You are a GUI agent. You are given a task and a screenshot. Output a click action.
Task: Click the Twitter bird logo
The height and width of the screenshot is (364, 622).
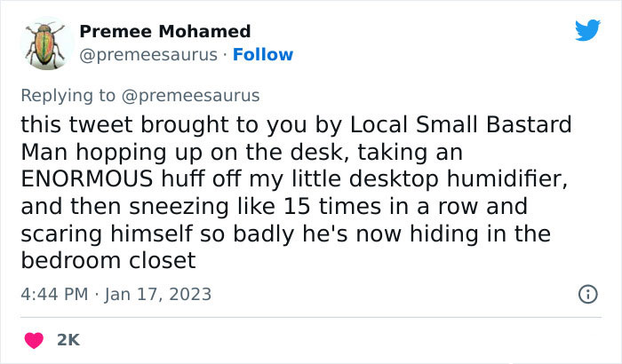(x=587, y=31)
